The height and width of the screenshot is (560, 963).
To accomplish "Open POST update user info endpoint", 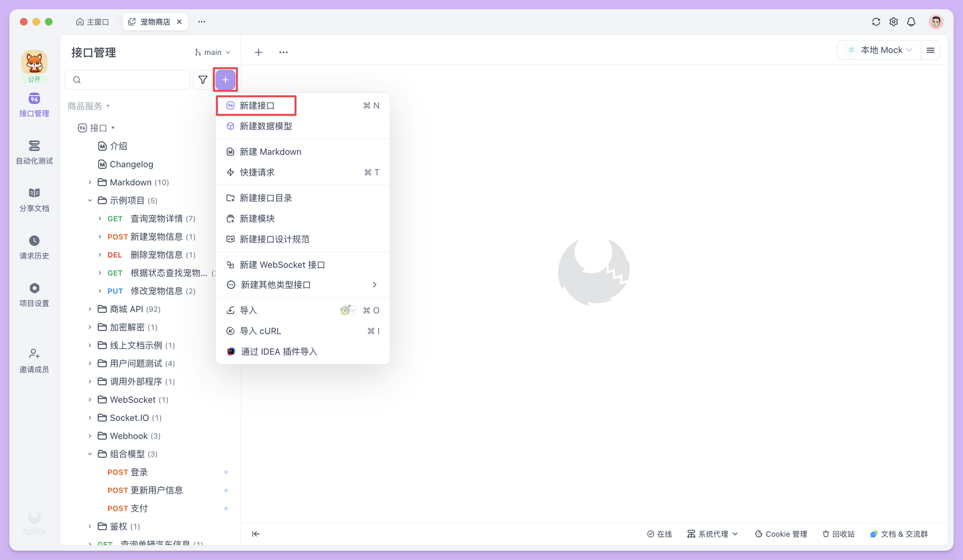I will (x=145, y=490).
